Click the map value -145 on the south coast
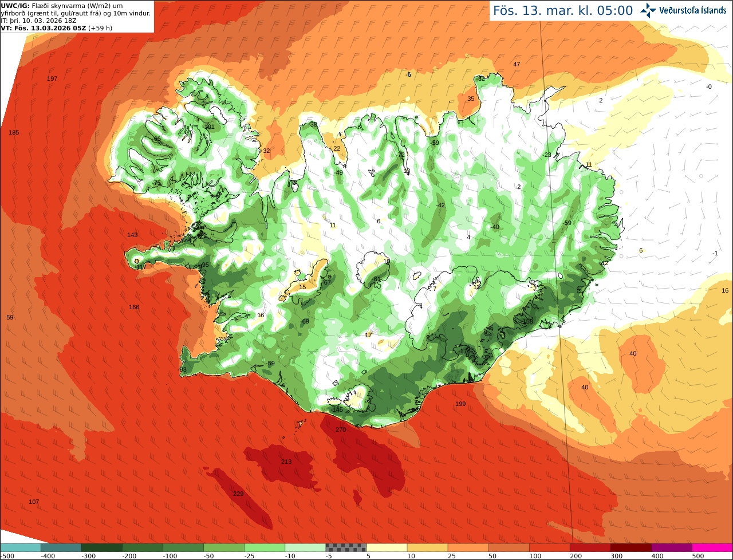The image size is (733, 560). click(x=337, y=409)
